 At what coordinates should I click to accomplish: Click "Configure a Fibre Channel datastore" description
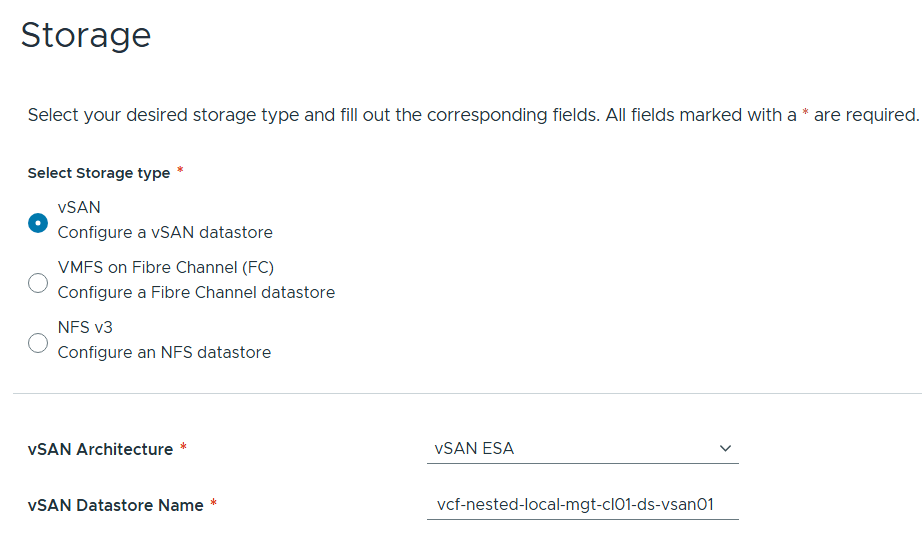pyautogui.click(x=196, y=292)
